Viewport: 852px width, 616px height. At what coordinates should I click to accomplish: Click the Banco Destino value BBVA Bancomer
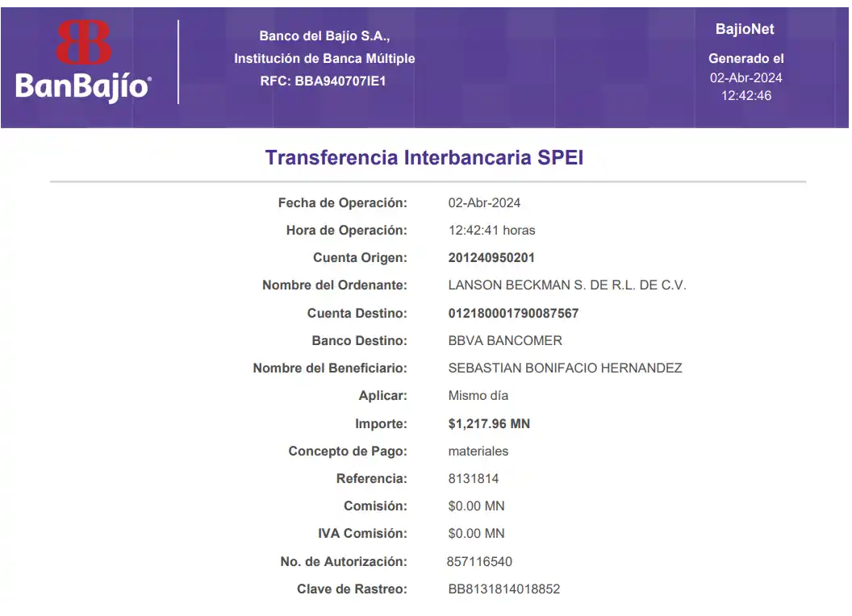505,340
